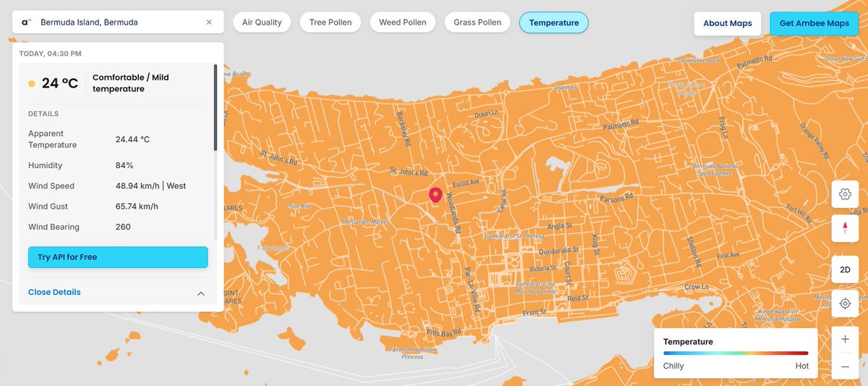Click the yellow temperature indicator dot
The width and height of the screenshot is (868, 386).
[x=32, y=84]
